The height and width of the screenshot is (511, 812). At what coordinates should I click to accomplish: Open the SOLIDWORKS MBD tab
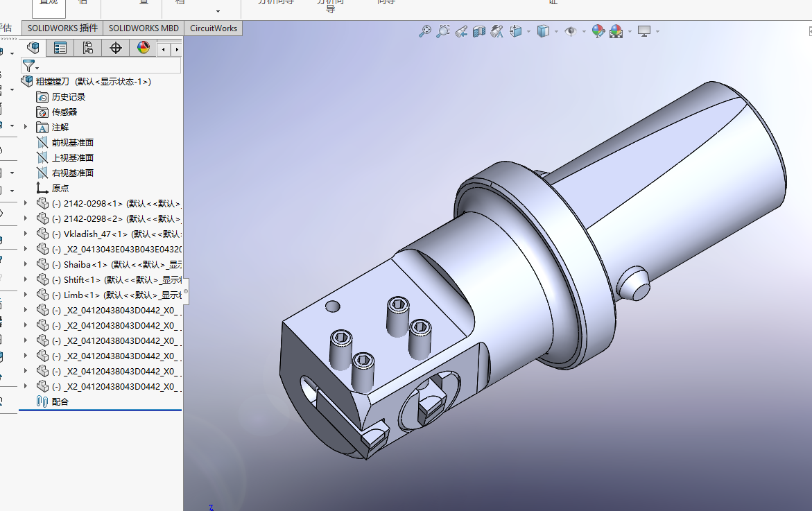[x=144, y=28]
